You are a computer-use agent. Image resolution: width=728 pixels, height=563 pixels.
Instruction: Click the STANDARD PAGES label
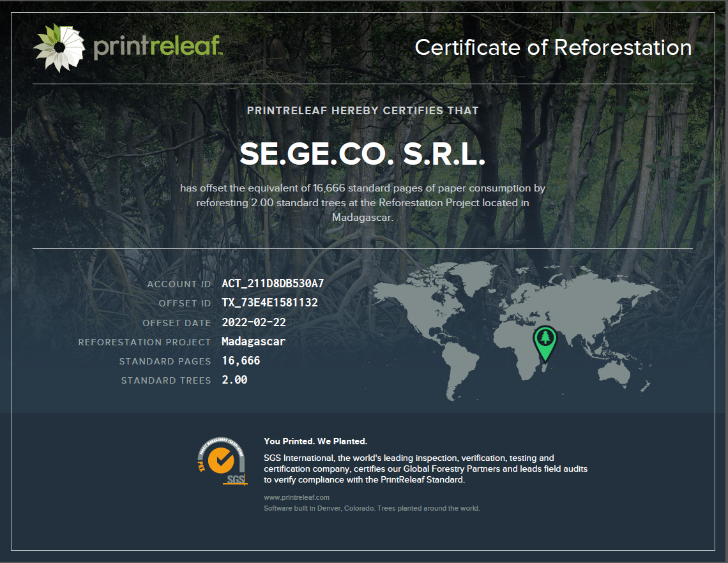click(165, 361)
